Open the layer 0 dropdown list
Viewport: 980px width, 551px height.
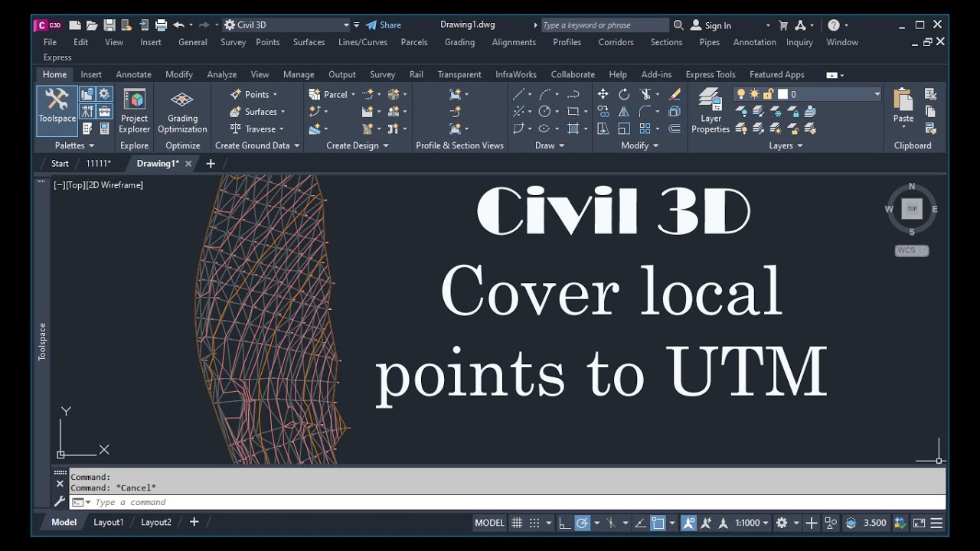pyautogui.click(x=877, y=94)
